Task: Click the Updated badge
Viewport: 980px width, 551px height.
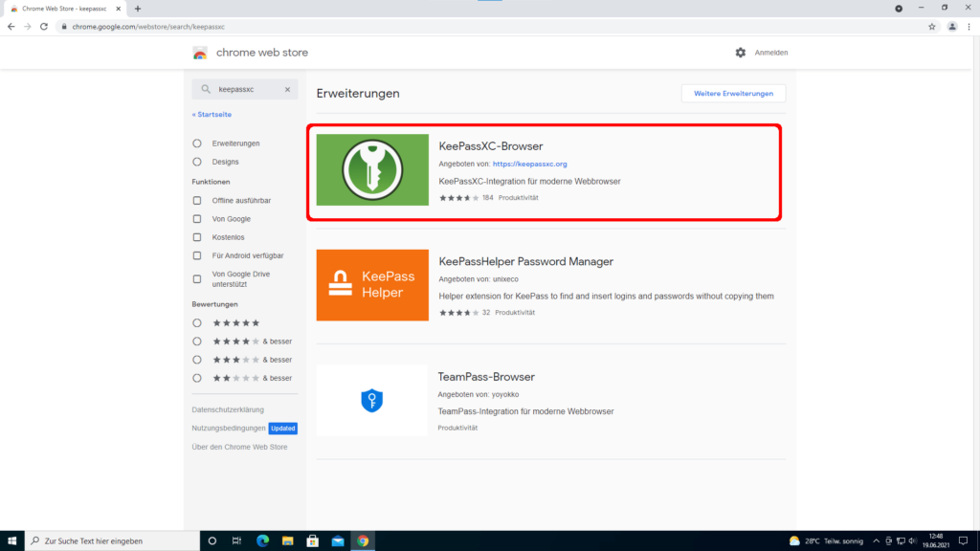Action: [x=282, y=429]
